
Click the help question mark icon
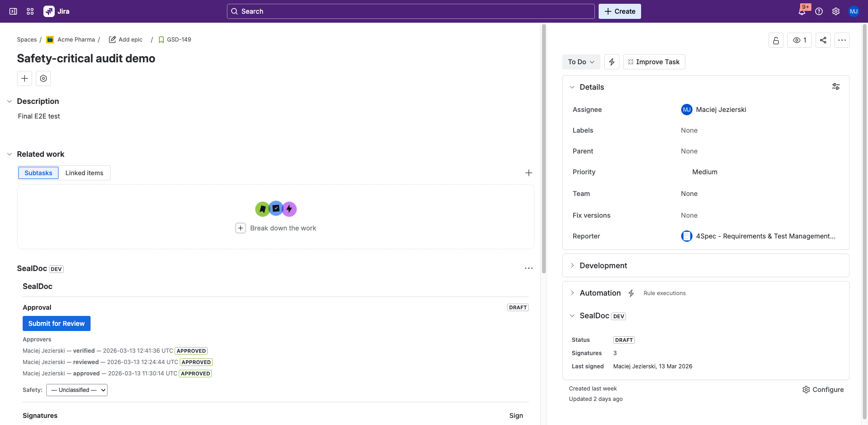(x=819, y=11)
